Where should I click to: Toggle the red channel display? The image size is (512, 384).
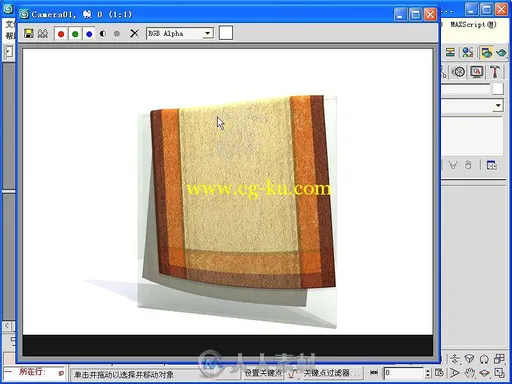tap(61, 34)
